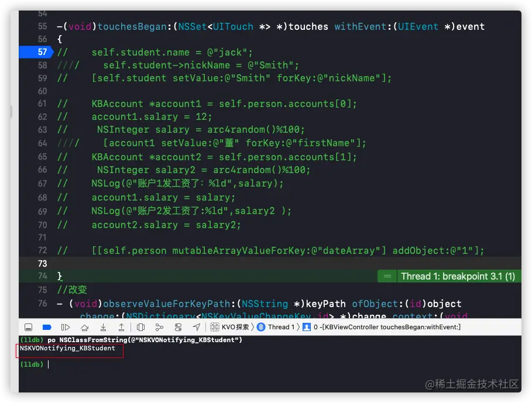Click the po NSClassFromString command text
Viewport: 532px width, 403px height.
click(x=145, y=340)
